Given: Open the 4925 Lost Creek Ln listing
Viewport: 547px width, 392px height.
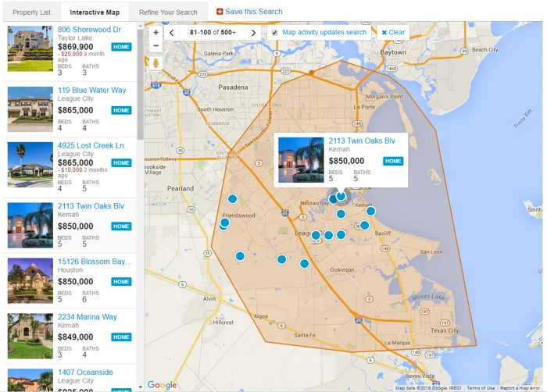Looking at the screenshot, I should coord(91,145).
